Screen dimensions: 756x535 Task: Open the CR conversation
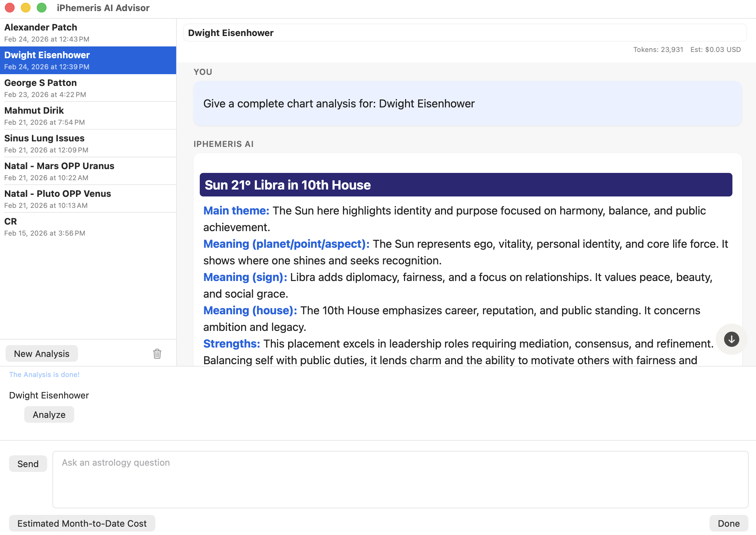[88, 227]
